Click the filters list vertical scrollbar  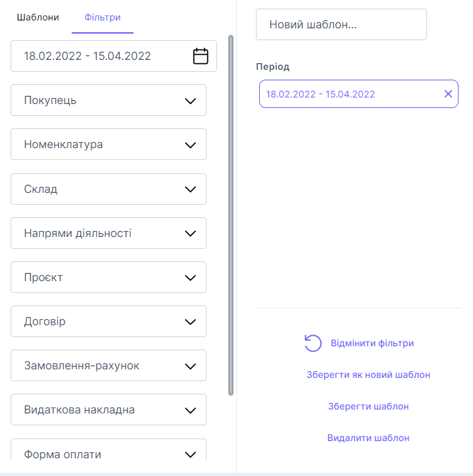[230, 215]
